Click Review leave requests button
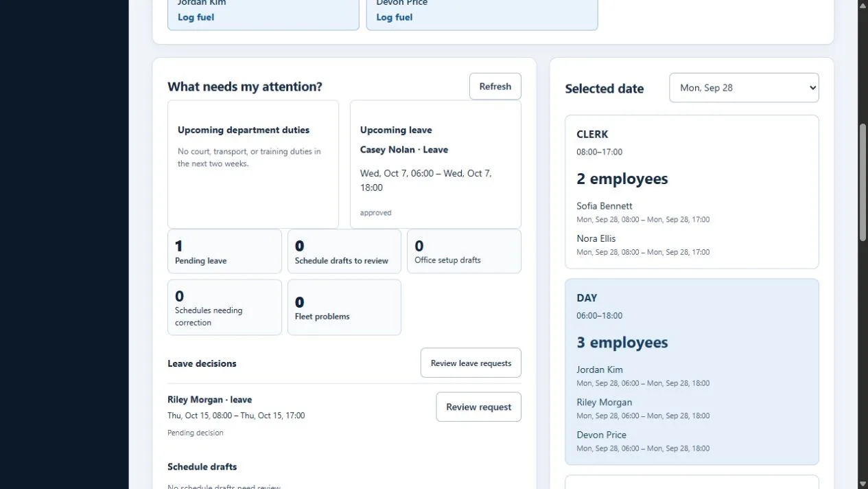 [471, 363]
